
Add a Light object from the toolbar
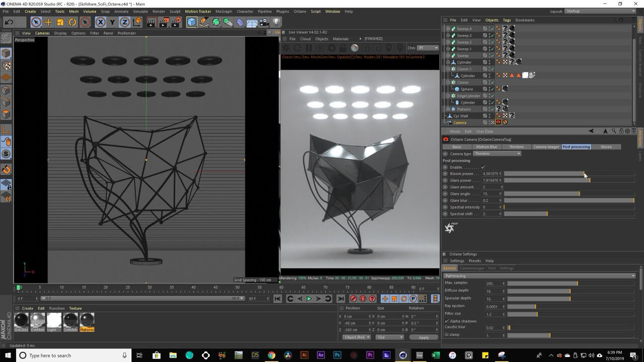tap(276, 22)
